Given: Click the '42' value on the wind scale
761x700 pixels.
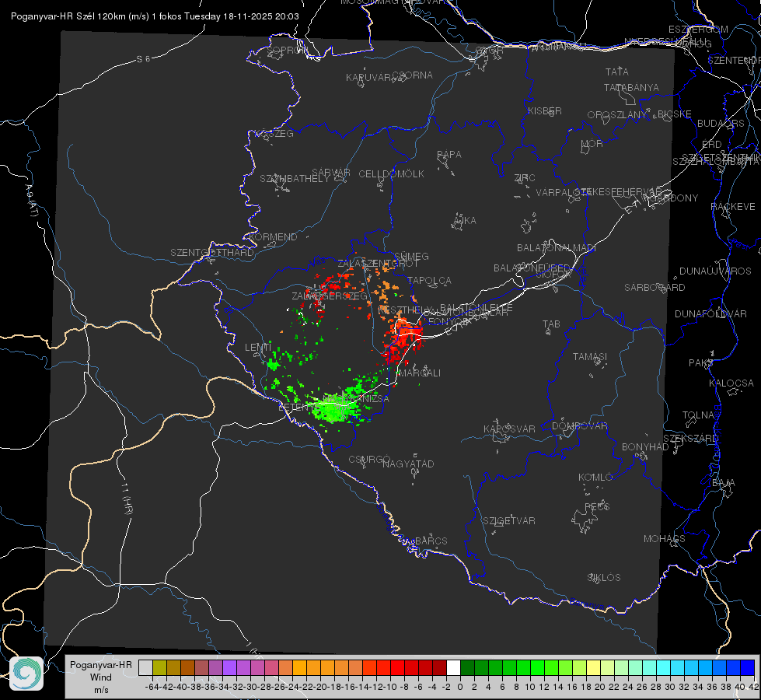Looking at the screenshot, I should [753, 687].
